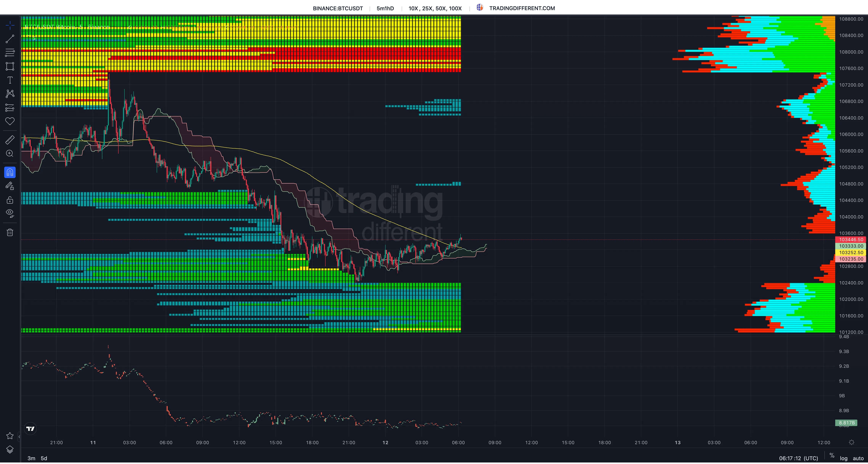This screenshot has height=464, width=868.
Task: Toggle lock all drawing tools
Action: pyautogui.click(x=10, y=200)
